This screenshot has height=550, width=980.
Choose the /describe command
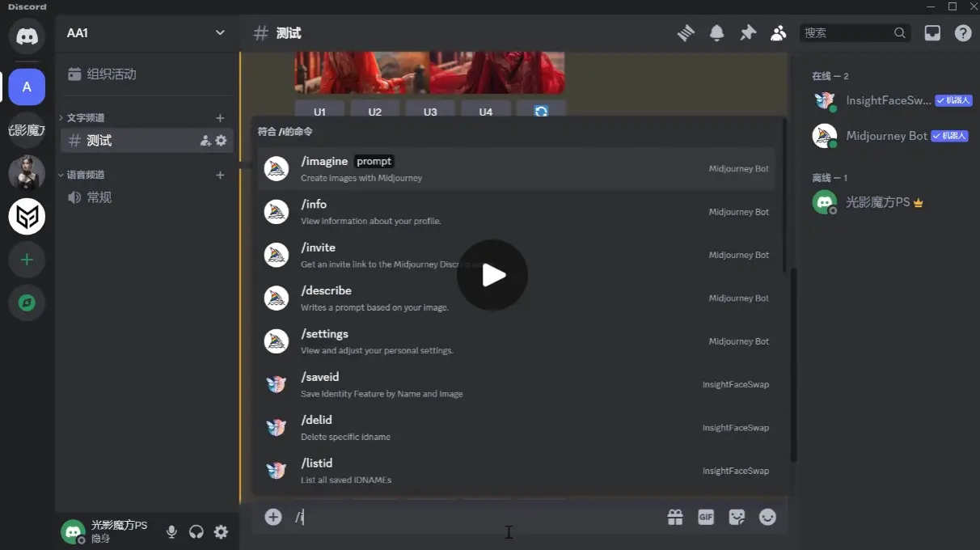(516, 298)
